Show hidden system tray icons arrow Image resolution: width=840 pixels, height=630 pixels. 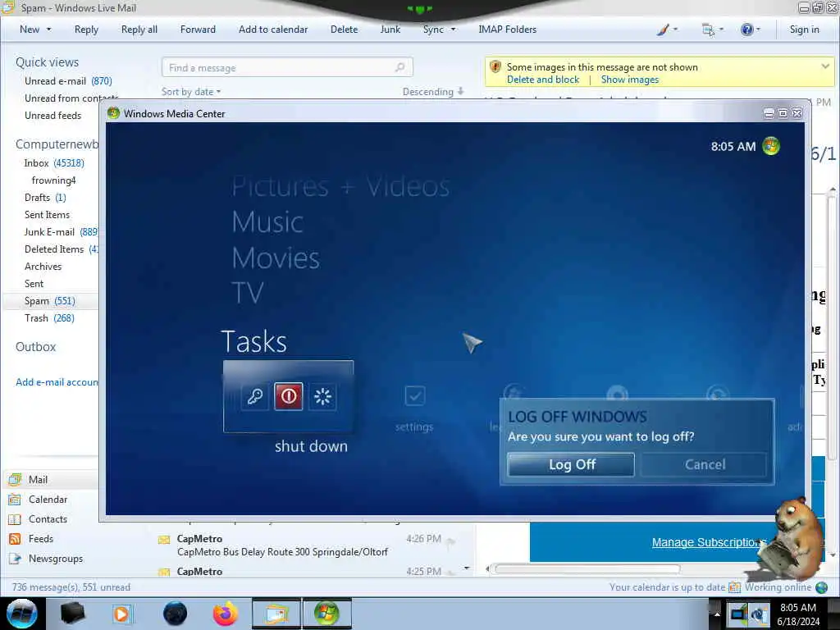click(717, 614)
